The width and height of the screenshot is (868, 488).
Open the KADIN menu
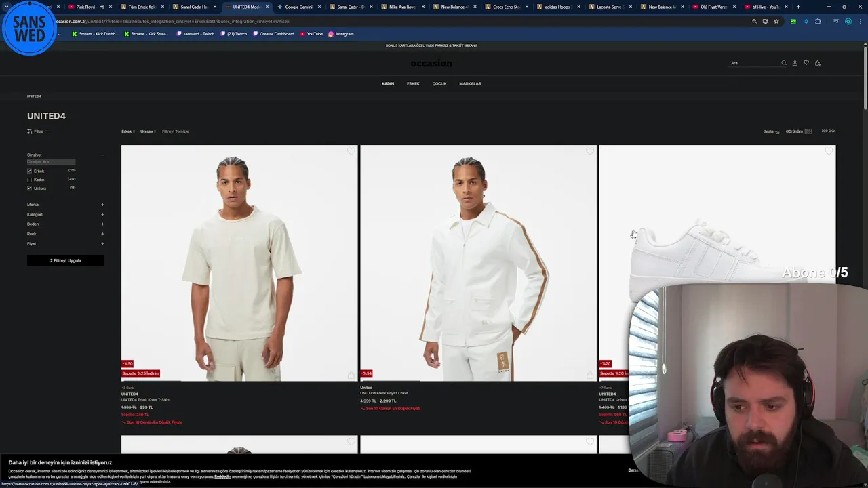(x=388, y=84)
